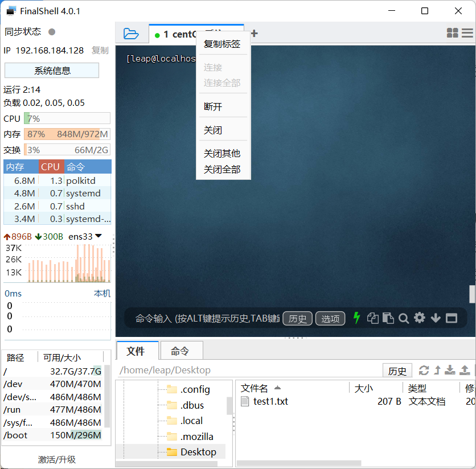
Task: Choose 关闭全部 from context menu
Action: [x=222, y=170]
